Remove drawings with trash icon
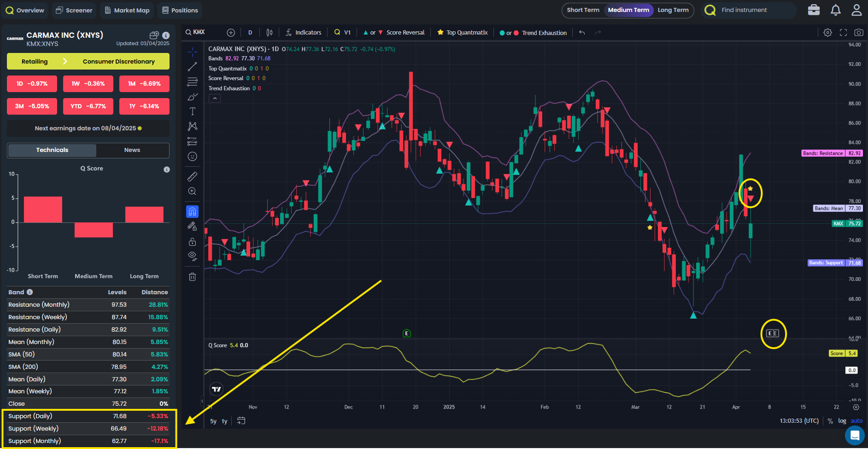Screen dimensions: 868x449 (193, 277)
